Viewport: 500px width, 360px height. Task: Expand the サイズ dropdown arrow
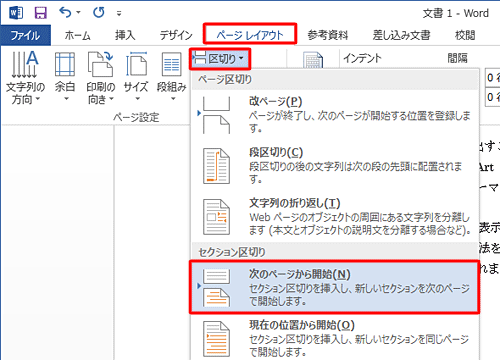[x=137, y=99]
